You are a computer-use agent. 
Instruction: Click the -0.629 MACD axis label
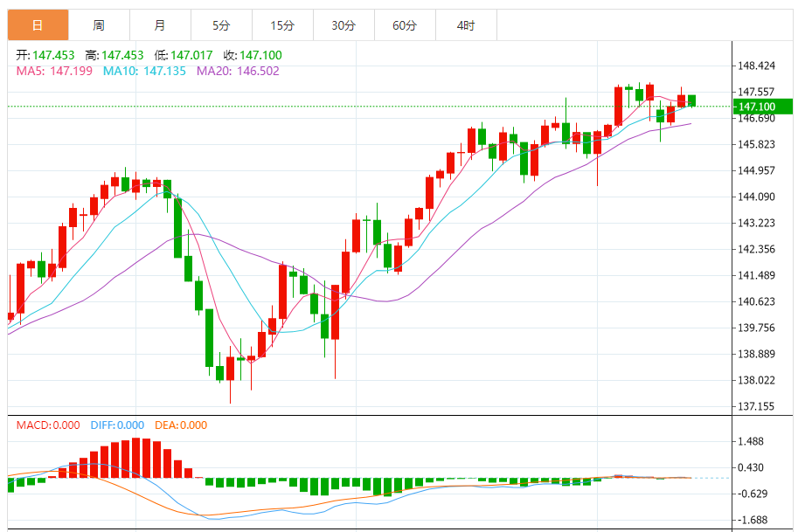pos(753,494)
